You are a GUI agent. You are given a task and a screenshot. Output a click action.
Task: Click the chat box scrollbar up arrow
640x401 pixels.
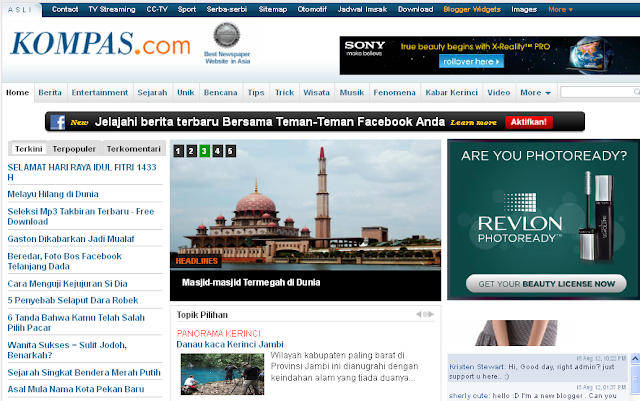click(635, 359)
